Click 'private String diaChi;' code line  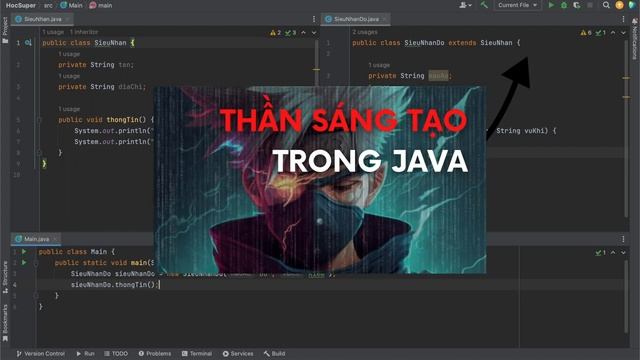coord(102,87)
